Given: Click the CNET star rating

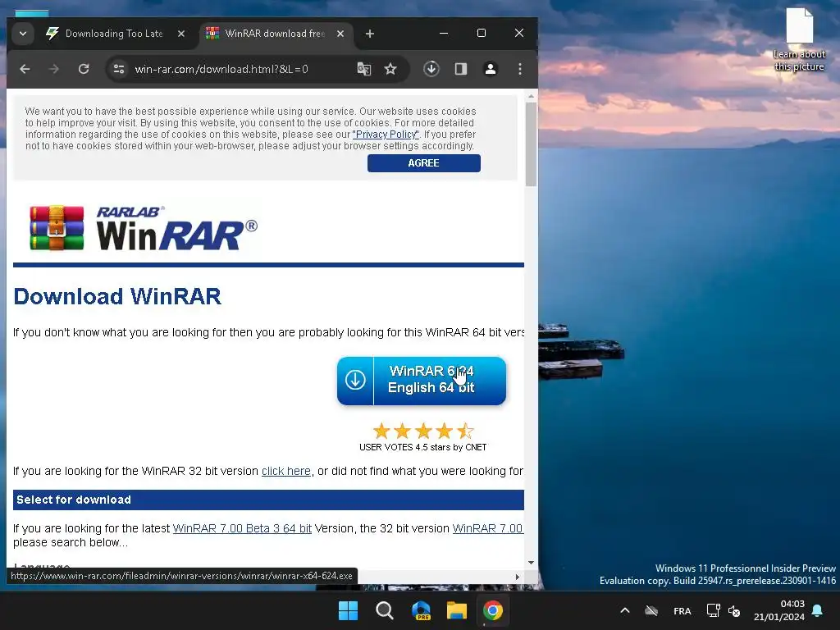Looking at the screenshot, I should (x=423, y=431).
